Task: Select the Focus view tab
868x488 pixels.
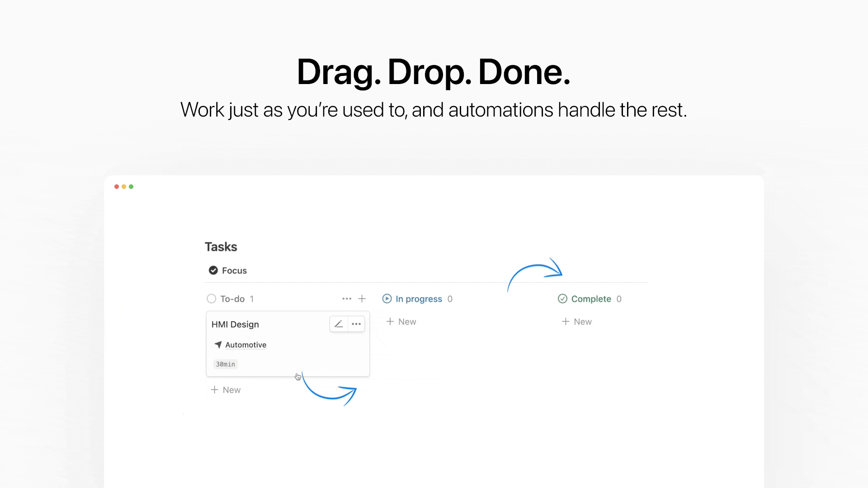Action: coord(234,270)
